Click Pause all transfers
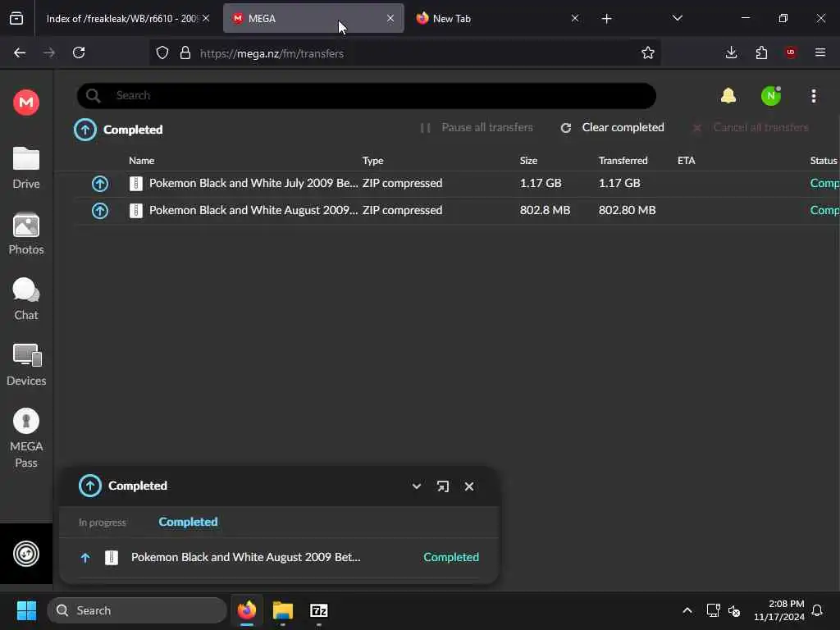Screen dimensions: 840x630 (x=477, y=127)
